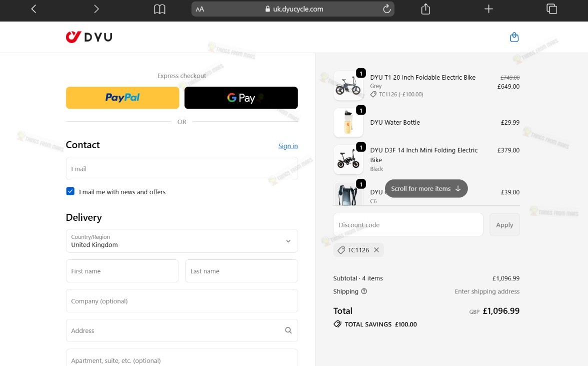This screenshot has height=366, width=588.
Task: Click the DYU T1 20 Inch Foldable Electric Bike title
Action: tap(422, 77)
